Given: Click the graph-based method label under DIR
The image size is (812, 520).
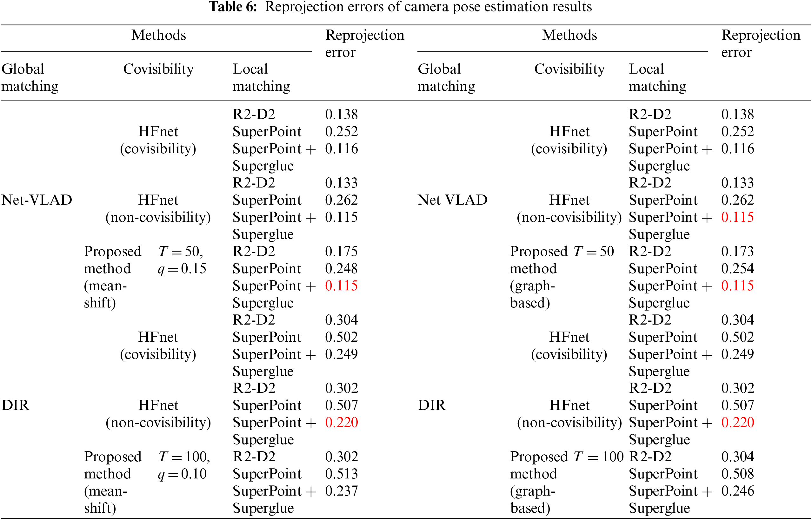Looking at the screenshot, I should tap(534, 482).
